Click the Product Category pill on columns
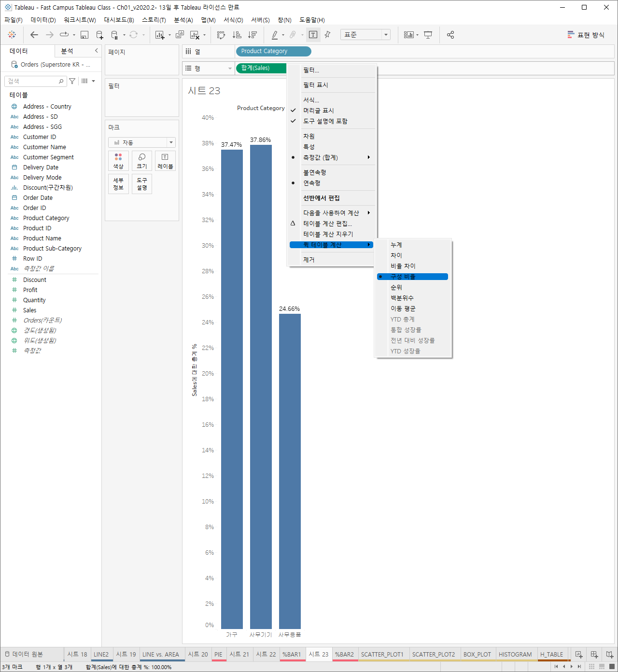Image resolution: width=618 pixels, height=672 pixels. (x=273, y=51)
